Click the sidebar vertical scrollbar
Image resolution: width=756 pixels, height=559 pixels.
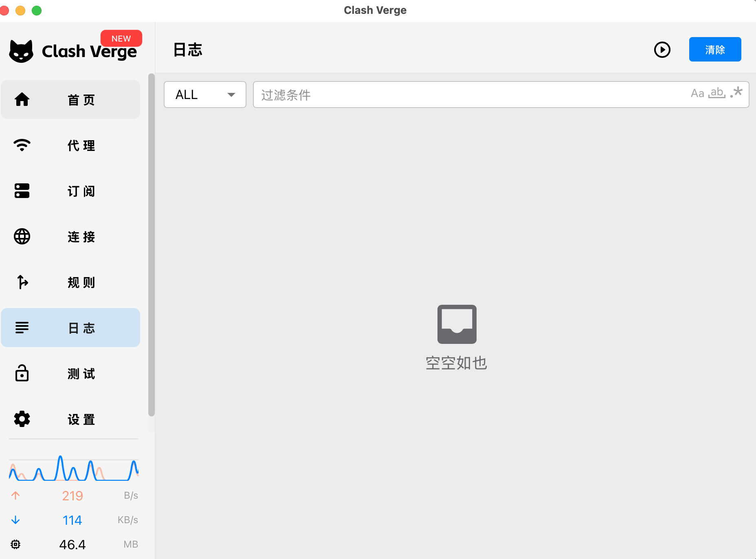point(152,244)
